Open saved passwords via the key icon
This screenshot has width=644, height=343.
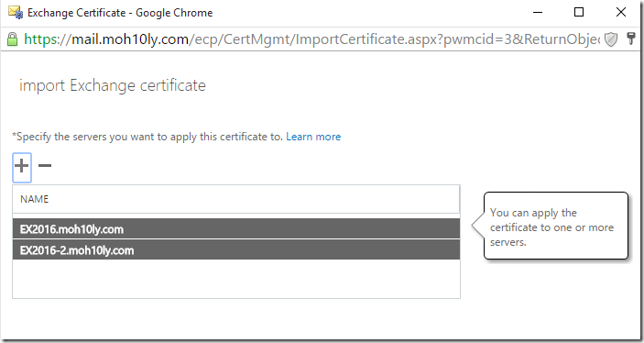(x=631, y=39)
